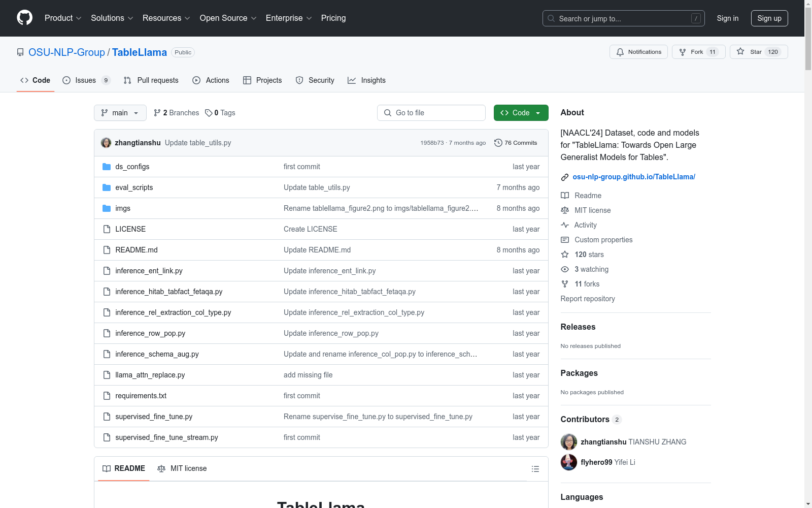Open inference_hitab_tabfact_fetaqa.py file
The image size is (812, 508).
(x=169, y=292)
